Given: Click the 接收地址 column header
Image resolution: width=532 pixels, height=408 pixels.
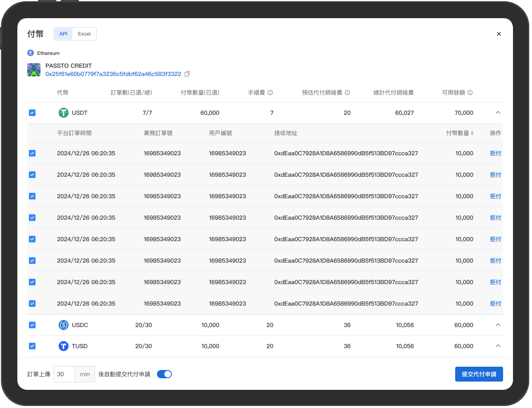Looking at the screenshot, I should click(x=286, y=133).
